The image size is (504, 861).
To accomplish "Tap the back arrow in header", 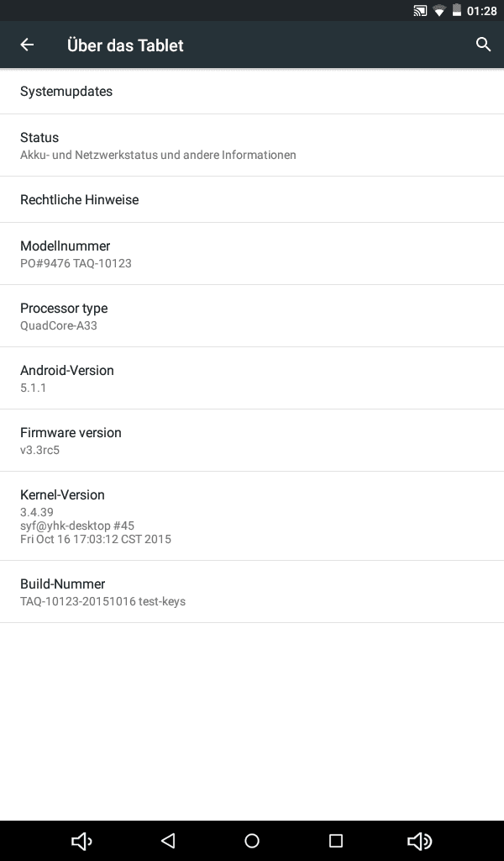I will pos(27,45).
